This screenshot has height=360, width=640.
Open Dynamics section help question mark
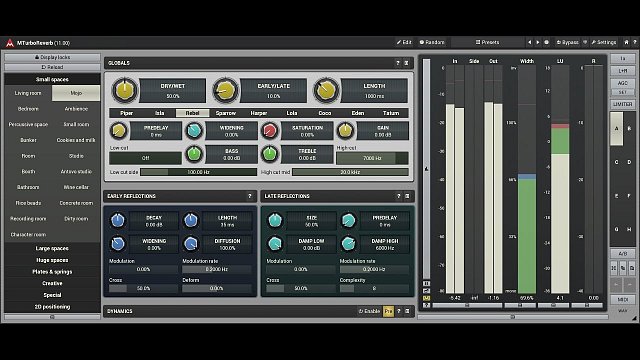[399, 311]
